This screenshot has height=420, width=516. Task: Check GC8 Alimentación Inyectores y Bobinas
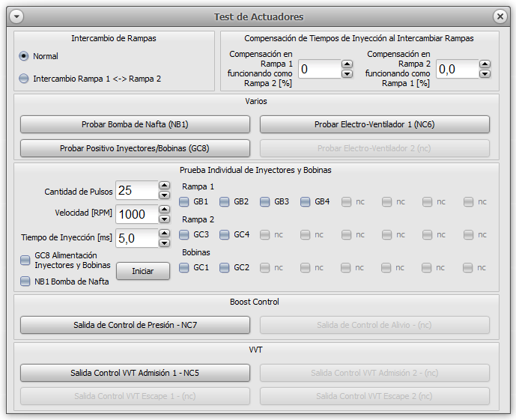pyautogui.click(x=25, y=259)
